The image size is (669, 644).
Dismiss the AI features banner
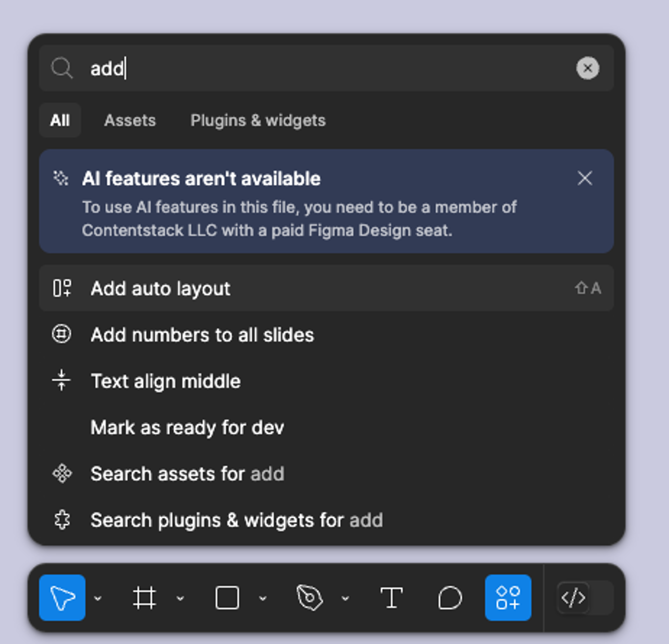tap(585, 178)
